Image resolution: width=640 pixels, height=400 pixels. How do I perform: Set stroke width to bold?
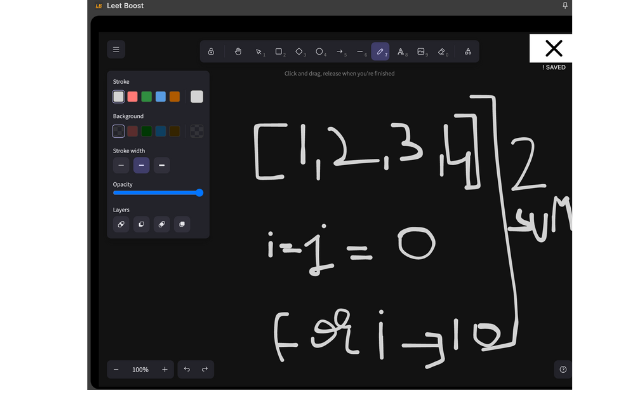point(141,165)
